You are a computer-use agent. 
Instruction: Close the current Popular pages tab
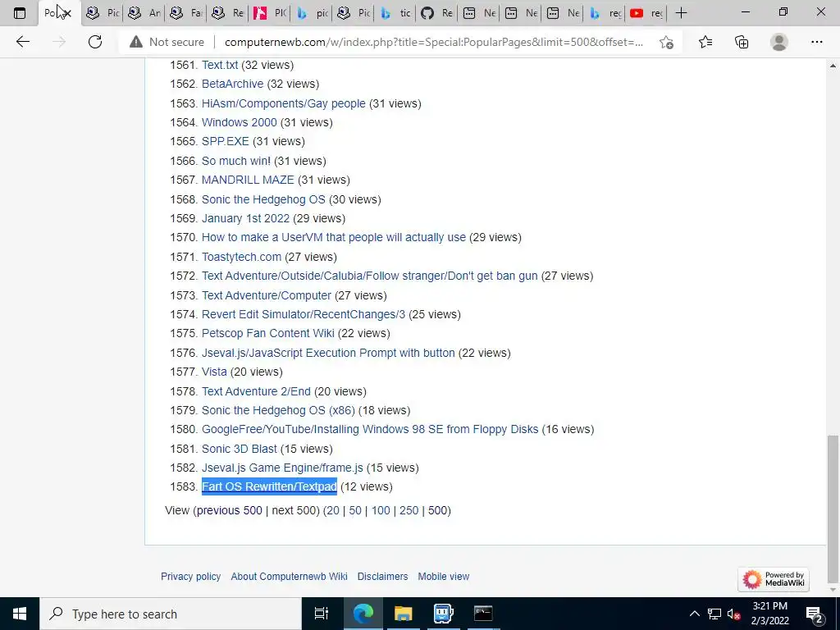tap(67, 13)
